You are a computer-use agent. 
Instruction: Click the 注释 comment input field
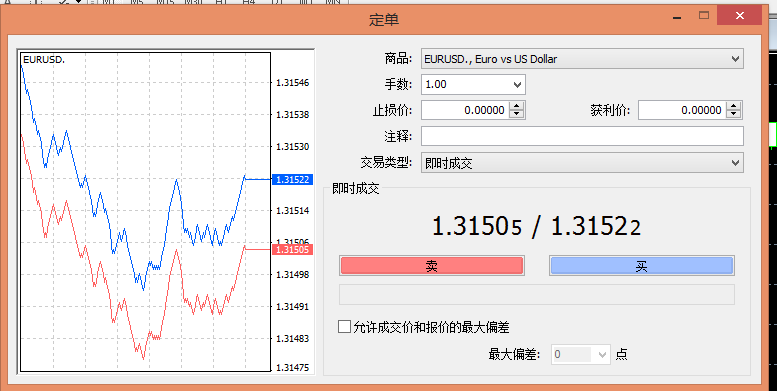tap(582, 136)
